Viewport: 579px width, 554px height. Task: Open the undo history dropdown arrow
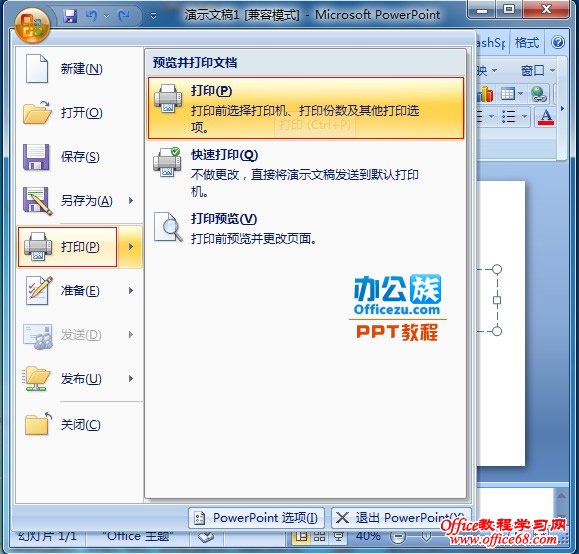[x=106, y=16]
